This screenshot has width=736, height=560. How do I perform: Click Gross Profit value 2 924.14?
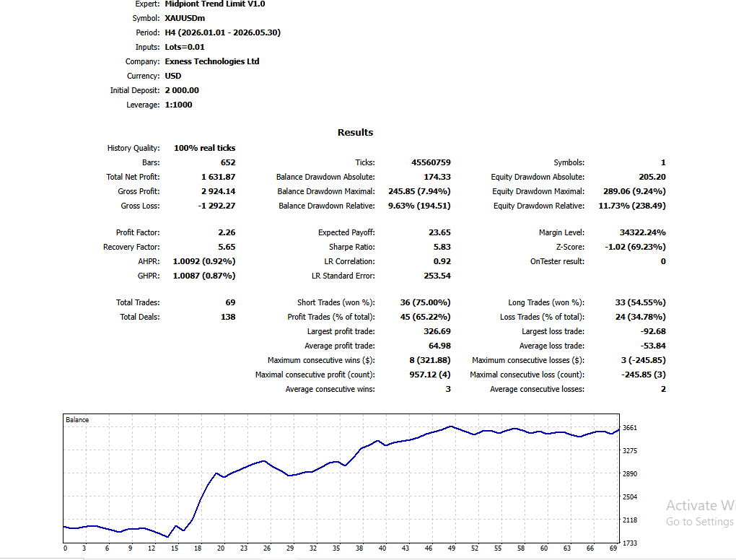point(218,191)
